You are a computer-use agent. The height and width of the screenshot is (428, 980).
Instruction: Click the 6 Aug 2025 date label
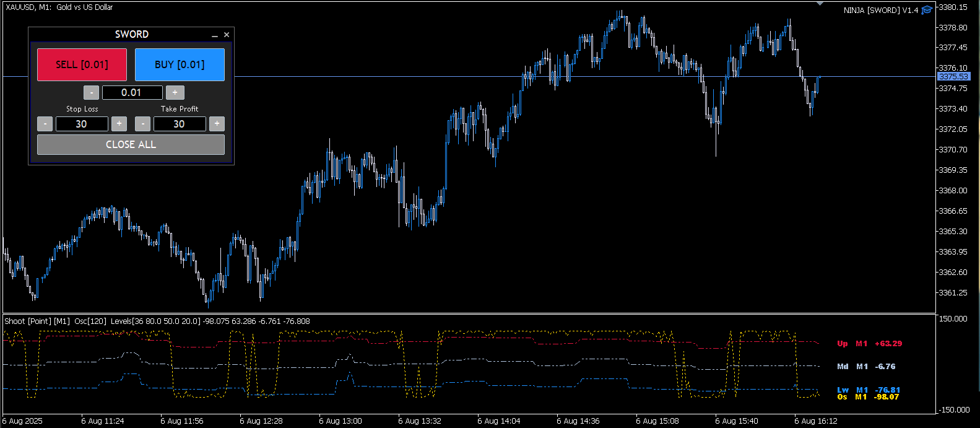(x=22, y=421)
